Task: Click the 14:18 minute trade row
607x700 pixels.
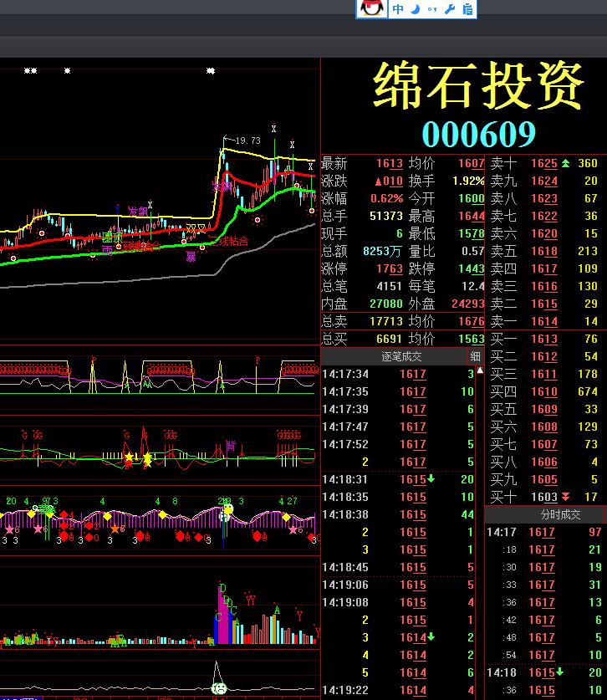Action: [544, 672]
